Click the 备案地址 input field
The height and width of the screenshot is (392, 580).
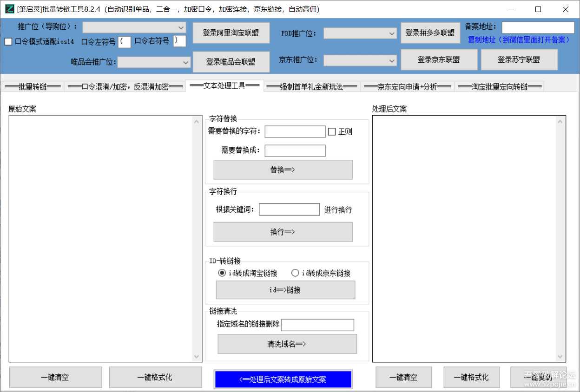click(x=538, y=27)
